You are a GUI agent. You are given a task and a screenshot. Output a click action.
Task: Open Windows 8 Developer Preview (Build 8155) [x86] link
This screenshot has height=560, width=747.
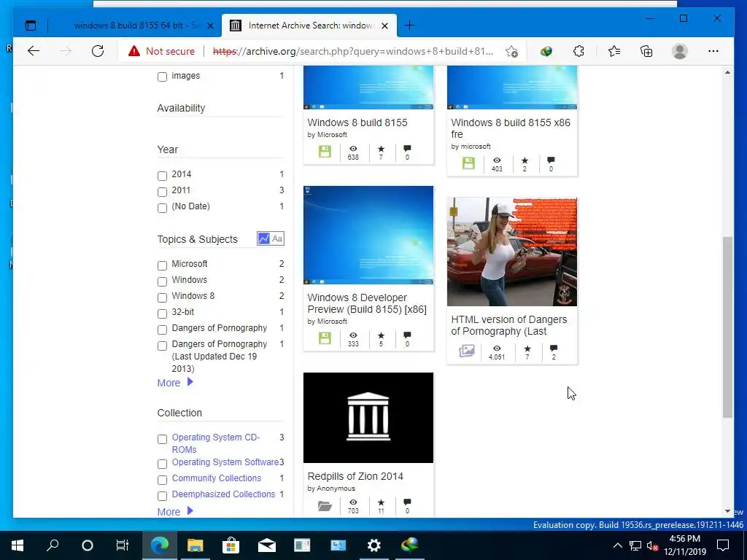click(367, 303)
